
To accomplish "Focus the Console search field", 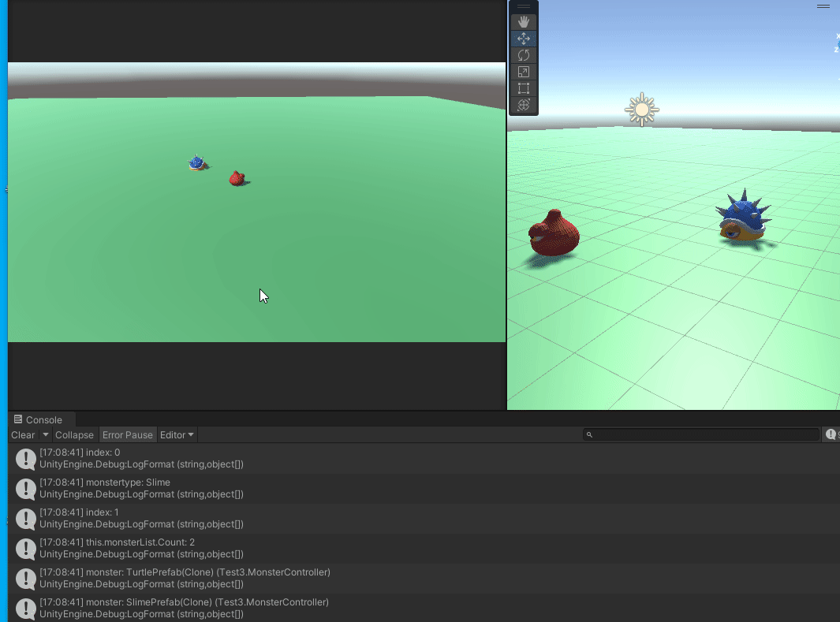I will (x=701, y=434).
